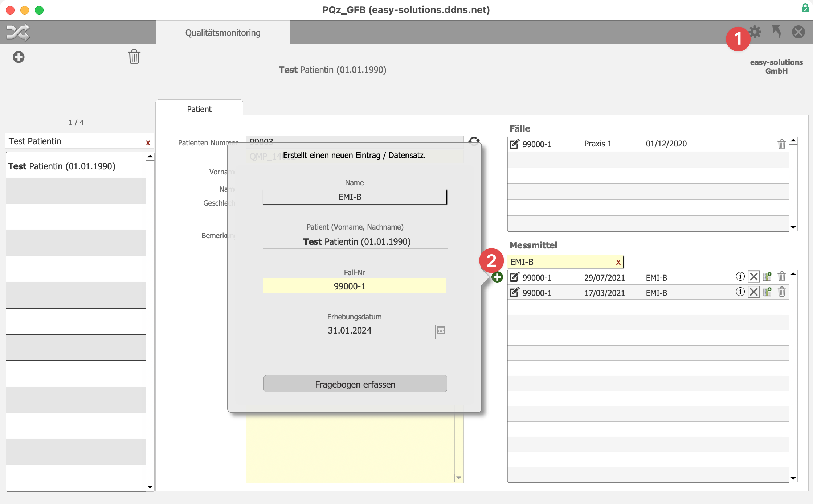The image size is (813, 504).
Task: Switch to the Qualitätsmonitoring tab
Action: pyautogui.click(x=223, y=32)
